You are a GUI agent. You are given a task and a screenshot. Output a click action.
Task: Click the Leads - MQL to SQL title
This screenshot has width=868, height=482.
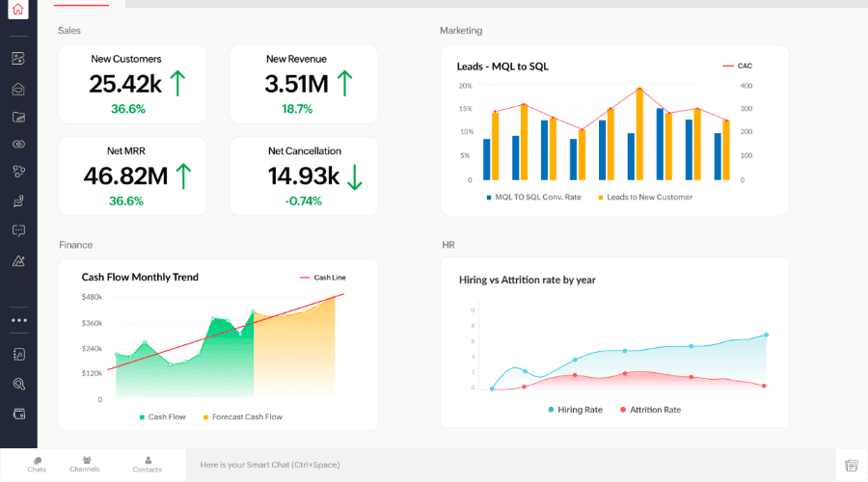(x=502, y=67)
